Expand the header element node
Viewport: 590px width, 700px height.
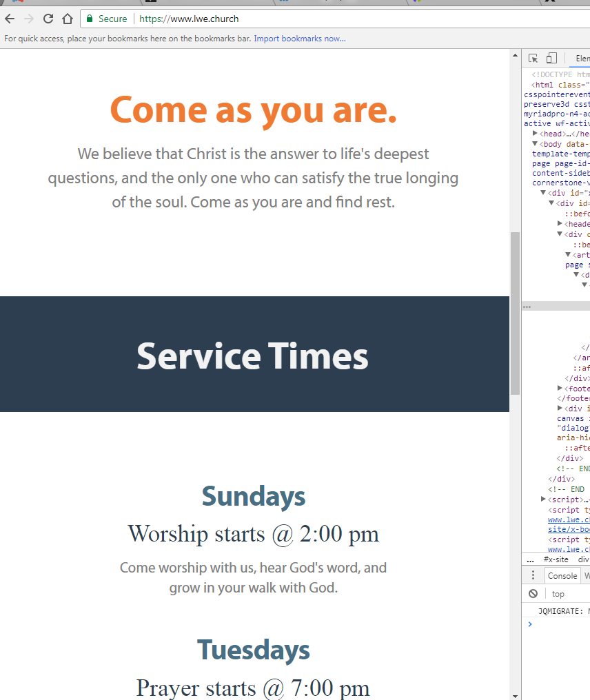pos(560,223)
